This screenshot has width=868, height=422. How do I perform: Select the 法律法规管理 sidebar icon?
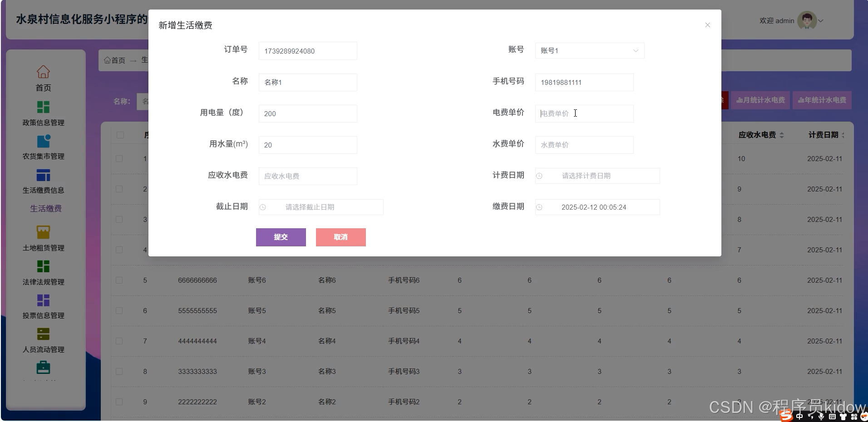43,266
